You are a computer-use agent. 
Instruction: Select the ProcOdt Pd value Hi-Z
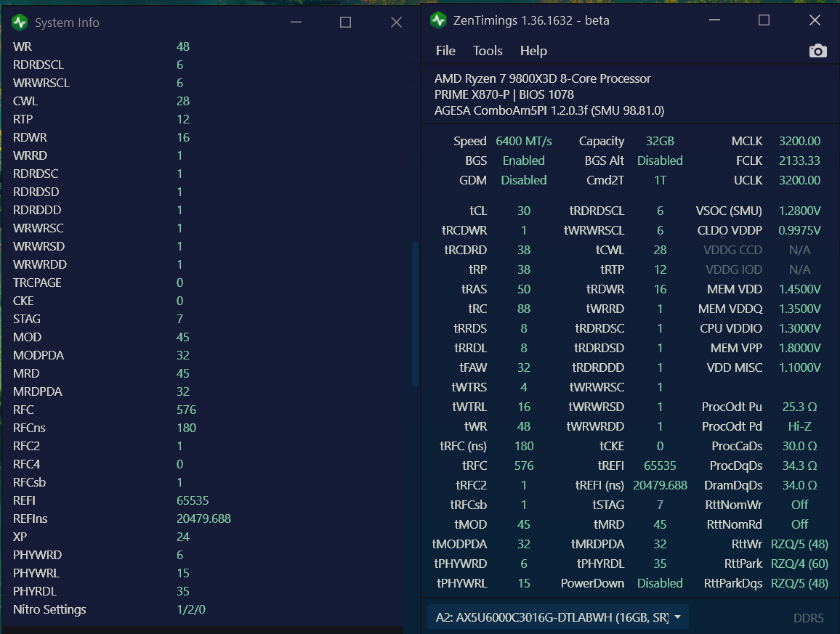[799, 426]
